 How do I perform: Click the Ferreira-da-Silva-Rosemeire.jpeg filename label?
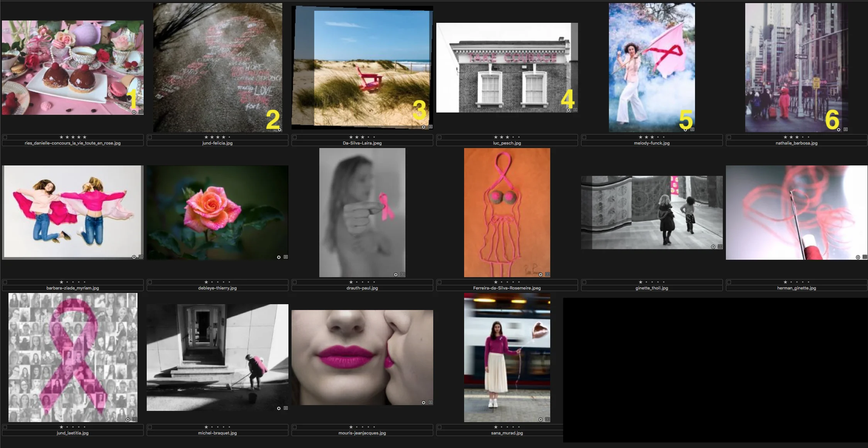pos(507,288)
